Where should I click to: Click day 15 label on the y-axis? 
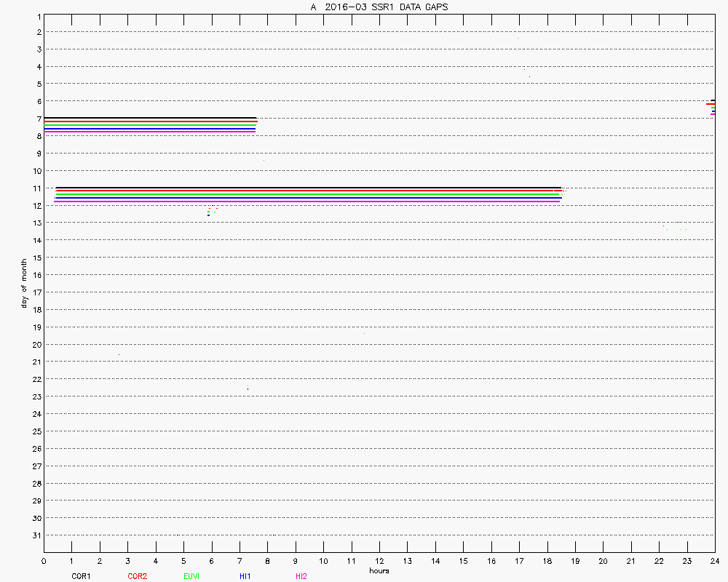tap(38, 258)
